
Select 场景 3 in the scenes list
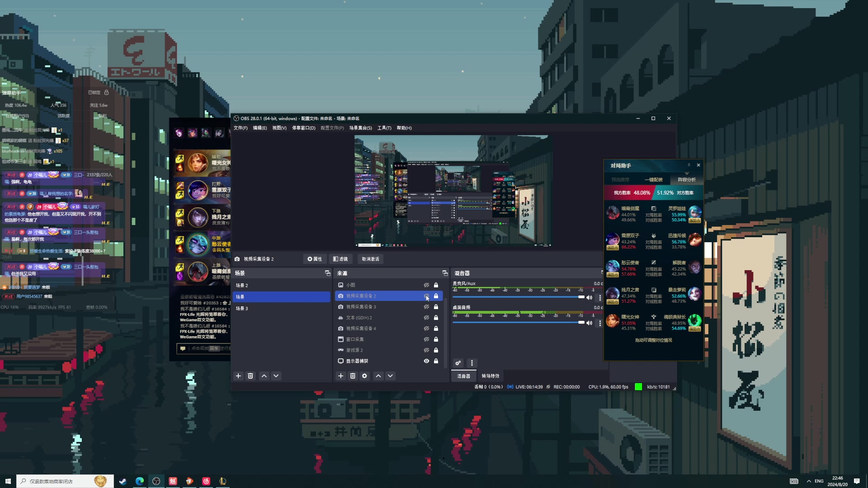tap(282, 309)
